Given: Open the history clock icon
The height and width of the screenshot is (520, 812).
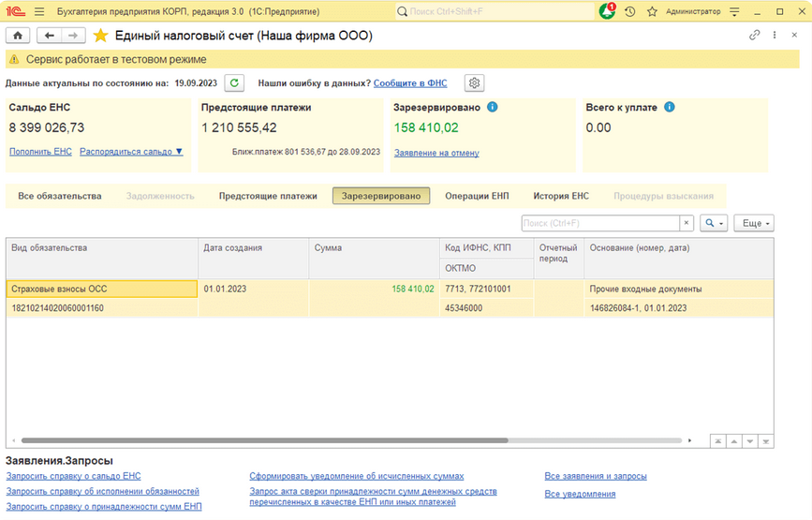Looking at the screenshot, I should coord(629,11).
